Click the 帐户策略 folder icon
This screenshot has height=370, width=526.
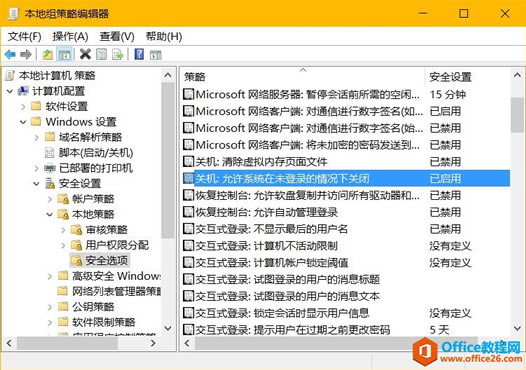click(x=63, y=199)
